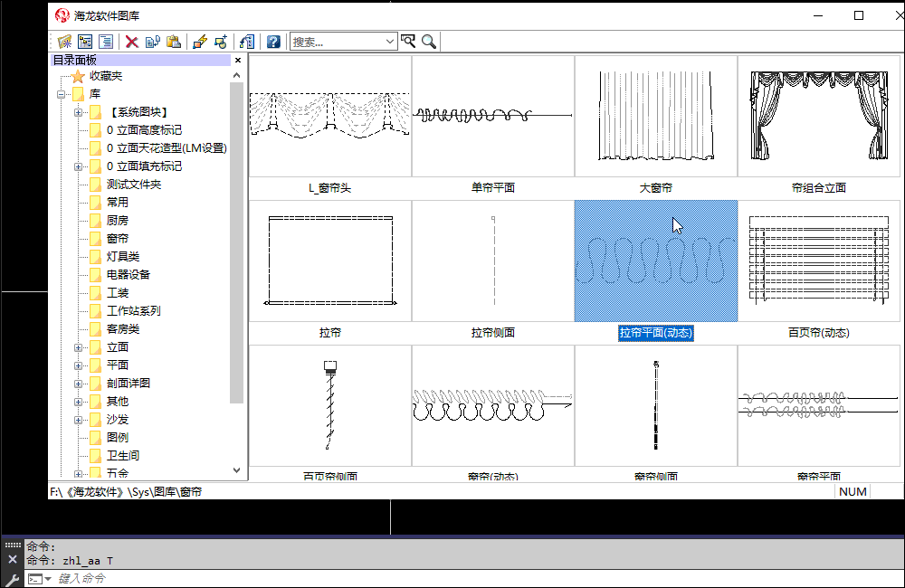Expand the 沙发 folder node
905x588 pixels.
coord(79,420)
